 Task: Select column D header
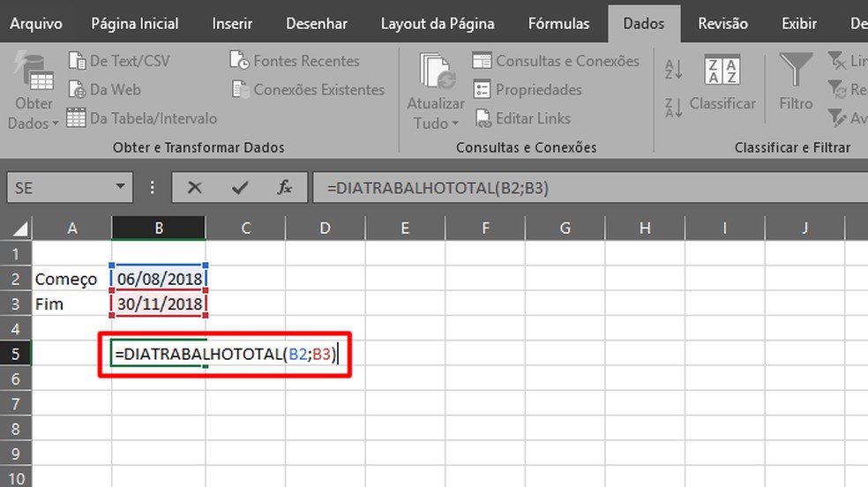coord(325,228)
